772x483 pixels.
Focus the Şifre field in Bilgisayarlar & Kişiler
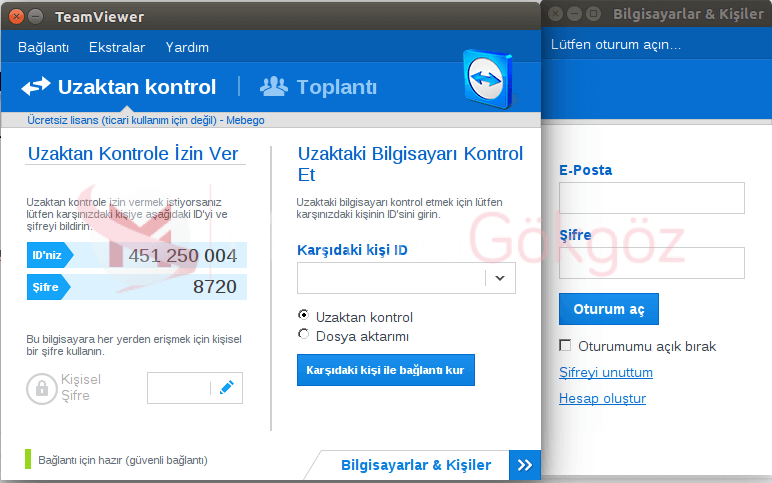(651, 263)
